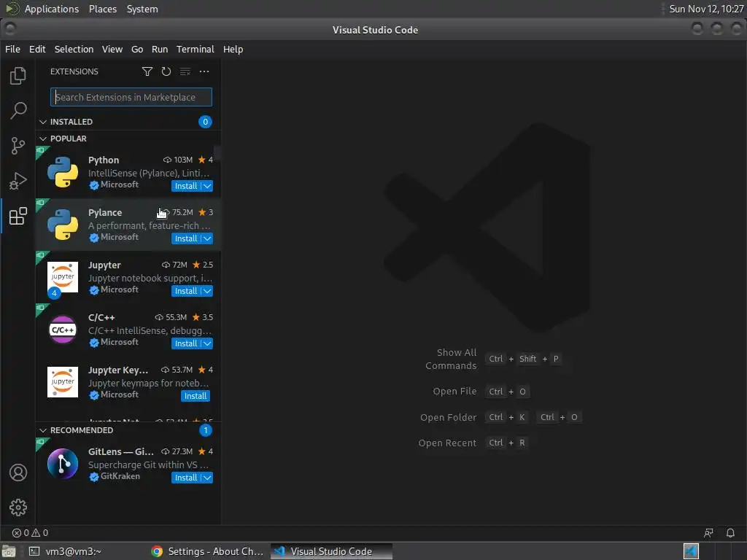Image resolution: width=747 pixels, height=560 pixels.
Task: Install the Jupyter Keymap extension
Action: (196, 396)
